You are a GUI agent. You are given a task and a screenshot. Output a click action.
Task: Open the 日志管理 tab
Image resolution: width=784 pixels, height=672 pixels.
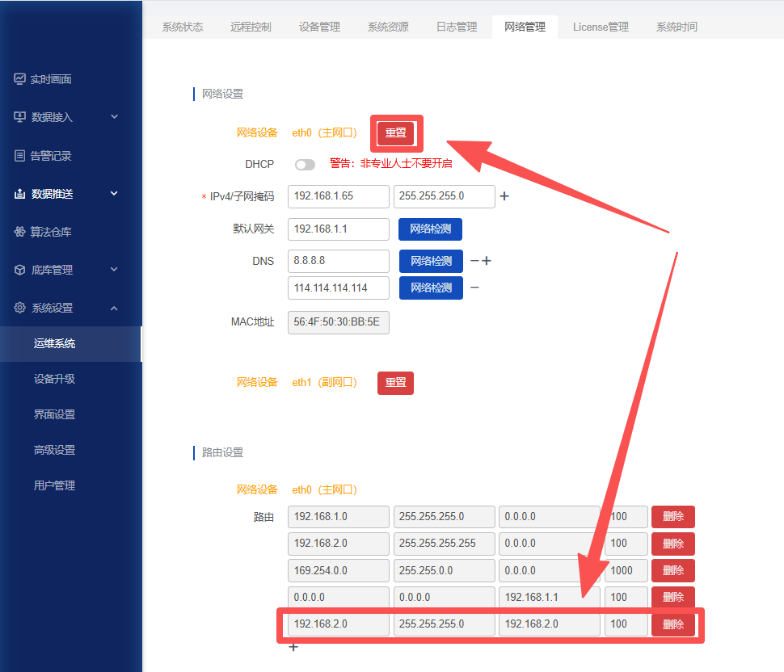(x=457, y=27)
